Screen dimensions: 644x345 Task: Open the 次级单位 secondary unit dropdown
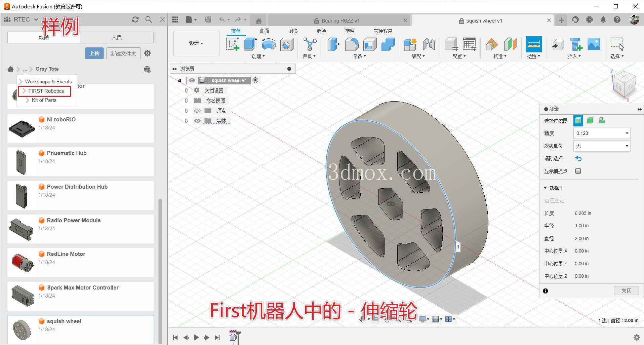(x=602, y=146)
